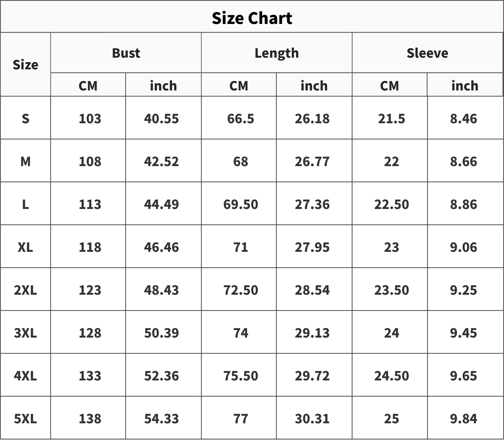Select the S size row label
The height and width of the screenshot is (440, 504).
tap(26, 119)
